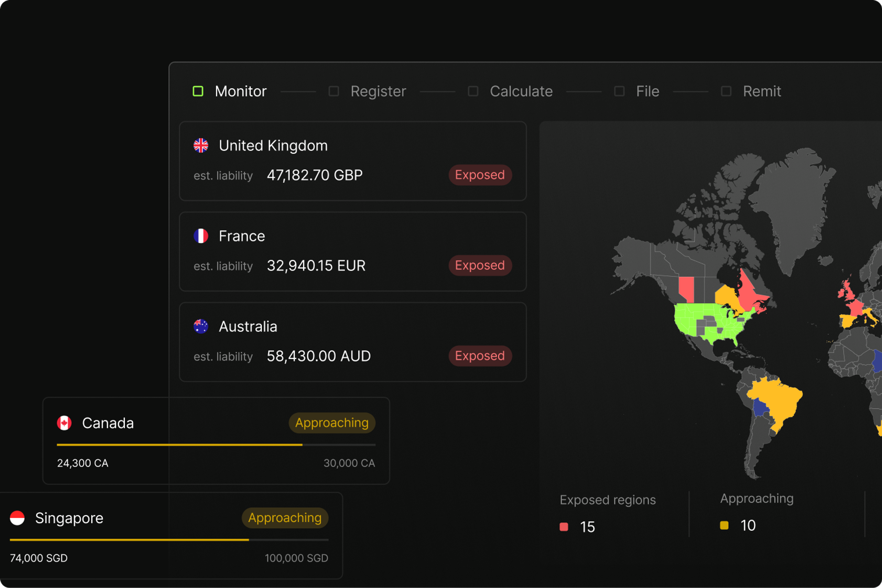This screenshot has width=882, height=588.
Task: Click the 30,000 CA threshold value
Action: point(349,463)
